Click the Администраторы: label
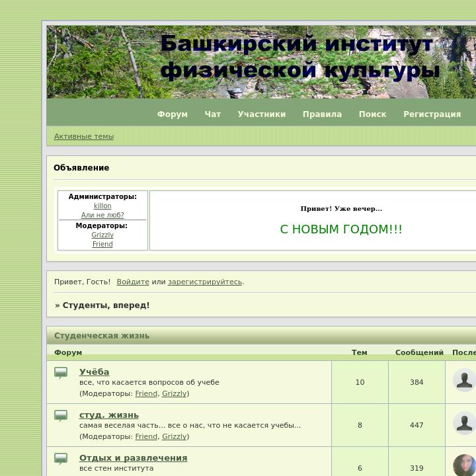 [102, 197]
